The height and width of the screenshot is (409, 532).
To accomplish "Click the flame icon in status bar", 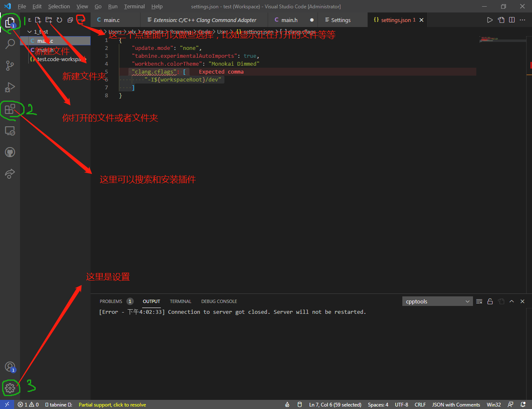I will tap(287, 404).
